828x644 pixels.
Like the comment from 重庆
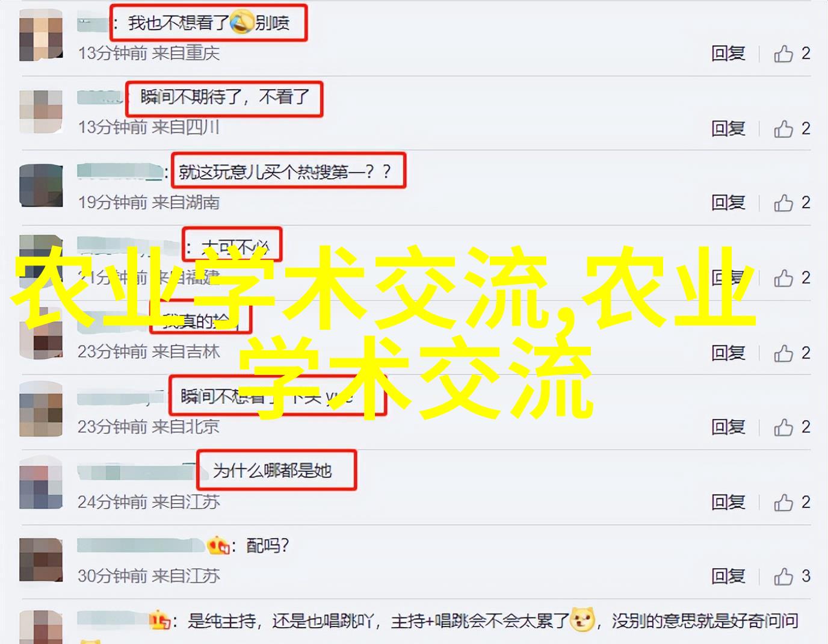792,54
